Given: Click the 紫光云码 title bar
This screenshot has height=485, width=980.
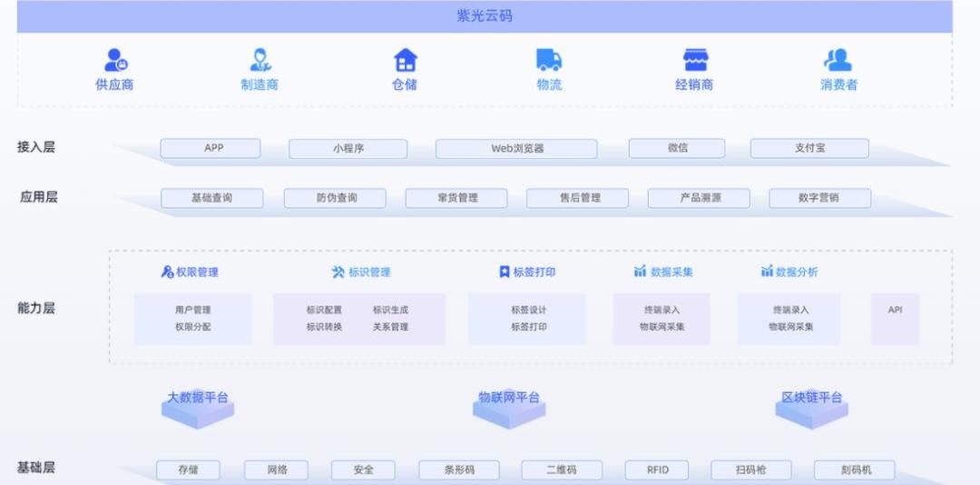Looking at the screenshot, I should pos(485,16).
